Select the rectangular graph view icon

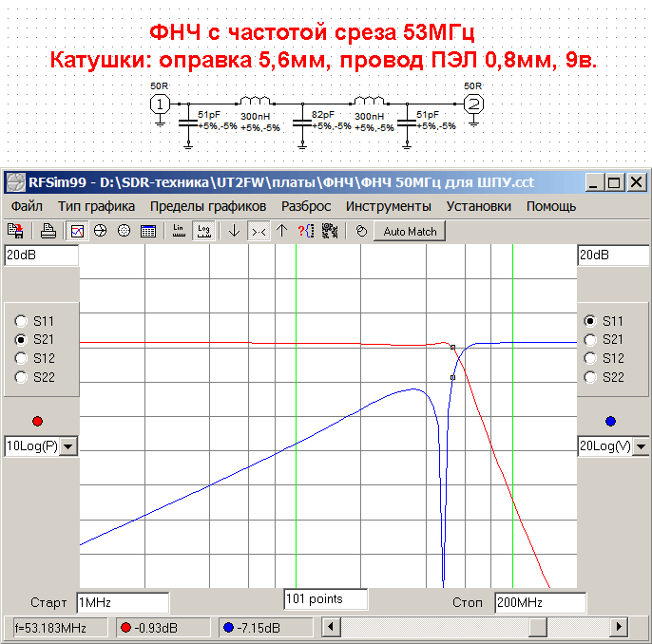pos(78,231)
